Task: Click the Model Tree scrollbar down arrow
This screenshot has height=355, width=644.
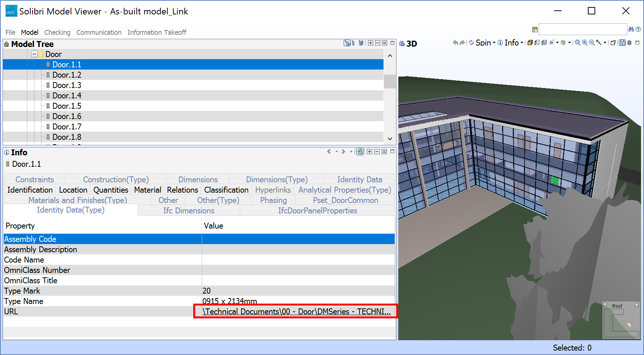Action: coord(390,139)
